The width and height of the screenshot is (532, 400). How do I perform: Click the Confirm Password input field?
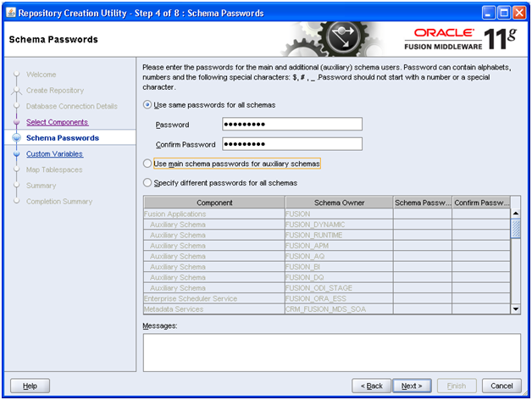point(292,144)
